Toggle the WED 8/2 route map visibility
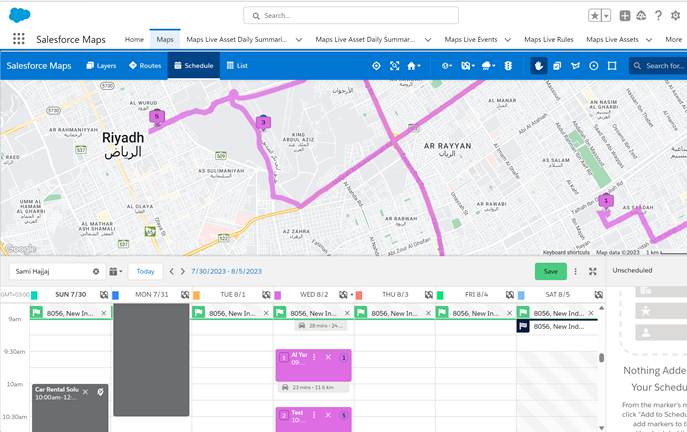Screen dimensions: 687x432 (343, 295)
